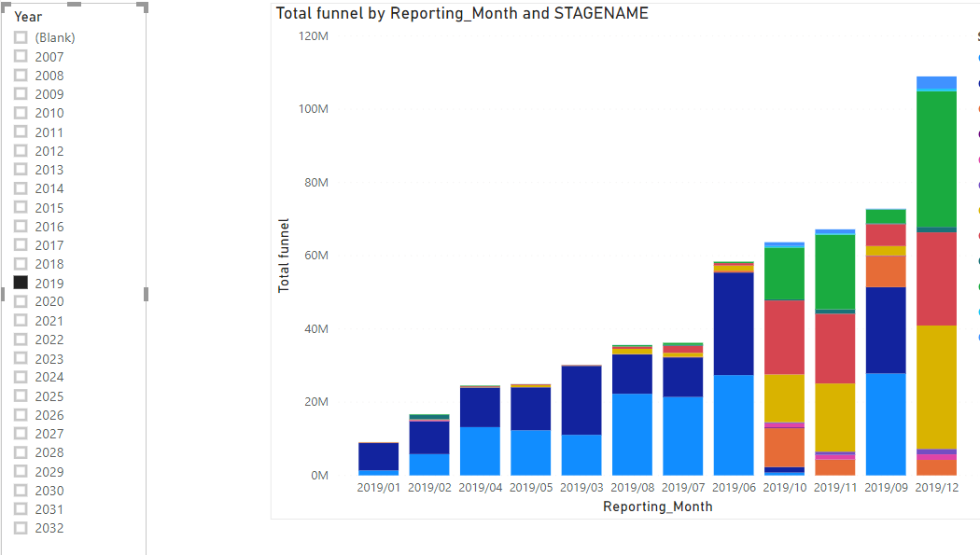The image size is (980, 555).
Task: Click the light blue segment of 2019/05 bar
Action: pos(531,452)
